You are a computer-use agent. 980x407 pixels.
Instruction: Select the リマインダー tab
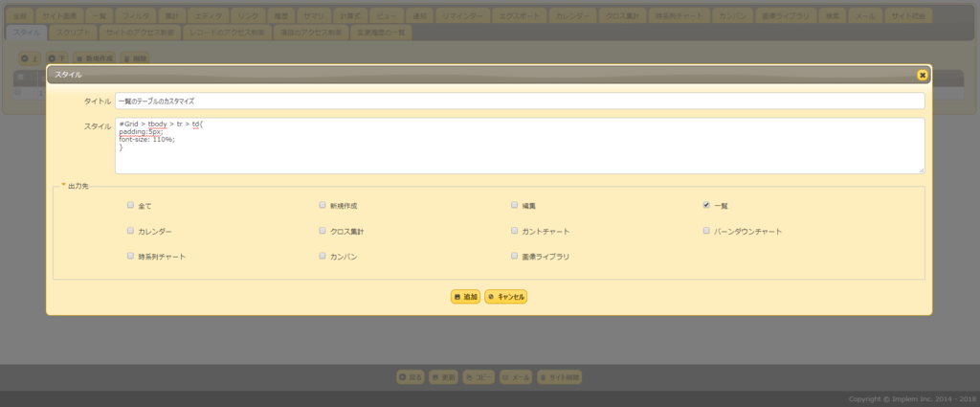pos(462,15)
